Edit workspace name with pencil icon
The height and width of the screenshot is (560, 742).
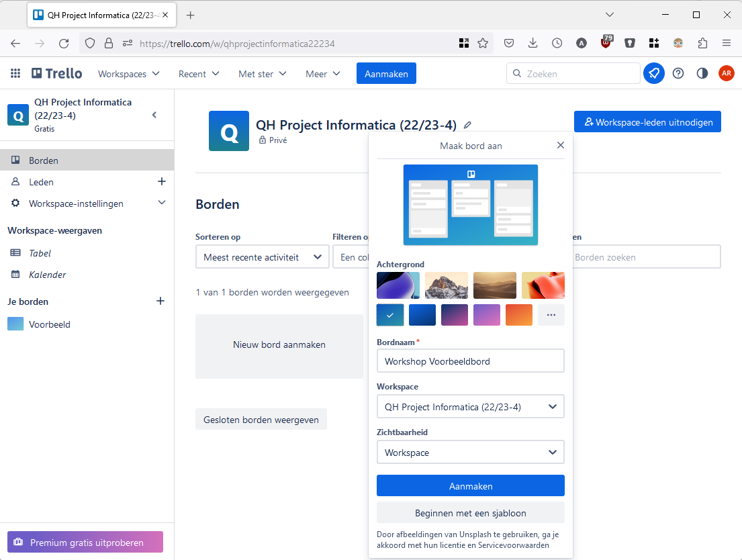467,125
